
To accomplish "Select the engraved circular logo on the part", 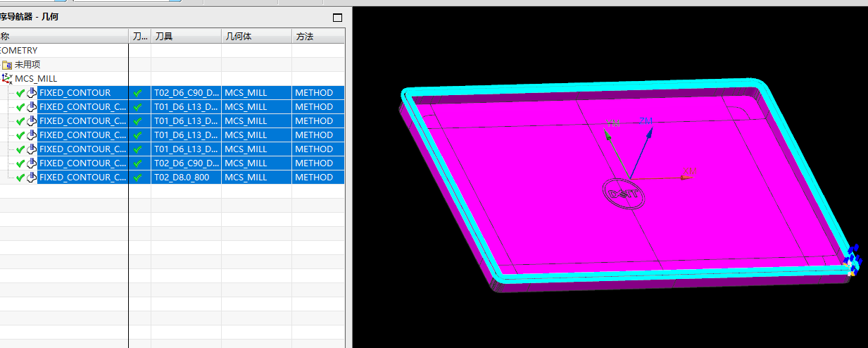I will [624, 194].
